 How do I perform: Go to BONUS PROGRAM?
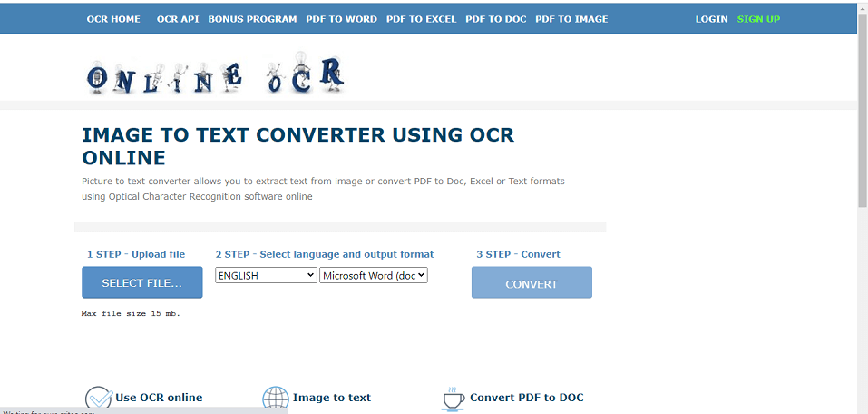[x=252, y=19]
